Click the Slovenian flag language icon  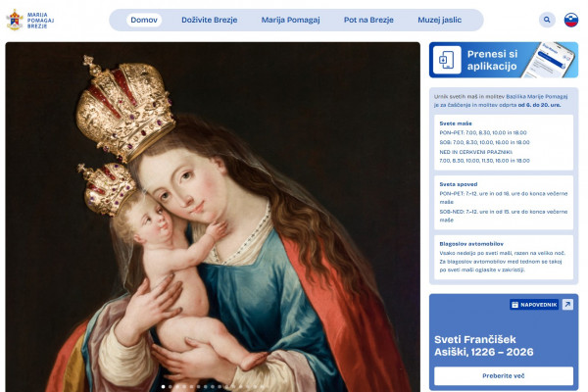coord(571,20)
